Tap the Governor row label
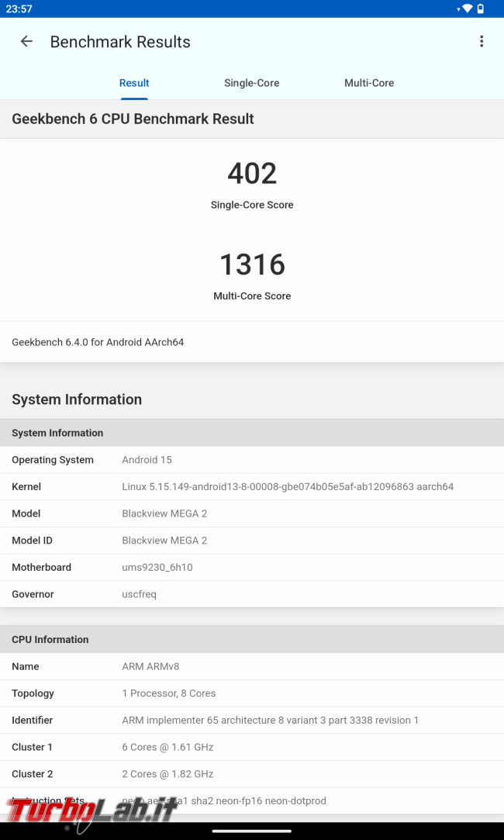 [33, 594]
